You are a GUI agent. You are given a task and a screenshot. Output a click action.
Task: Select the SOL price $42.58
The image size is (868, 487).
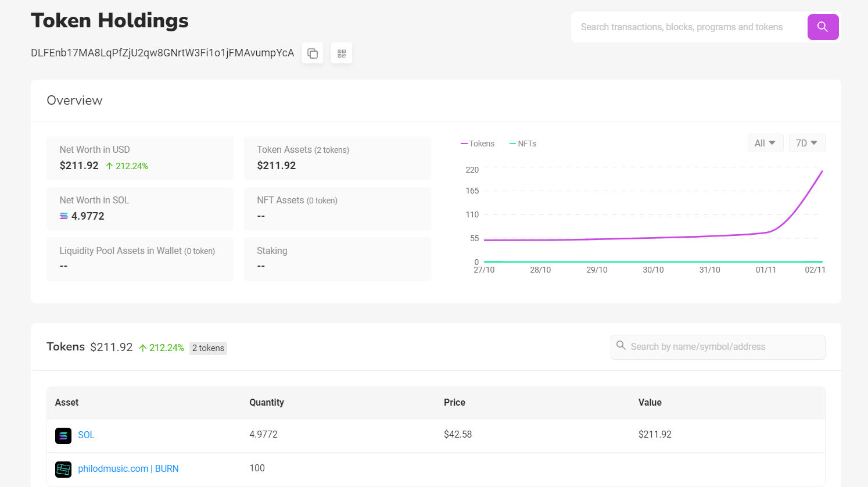[x=458, y=434]
